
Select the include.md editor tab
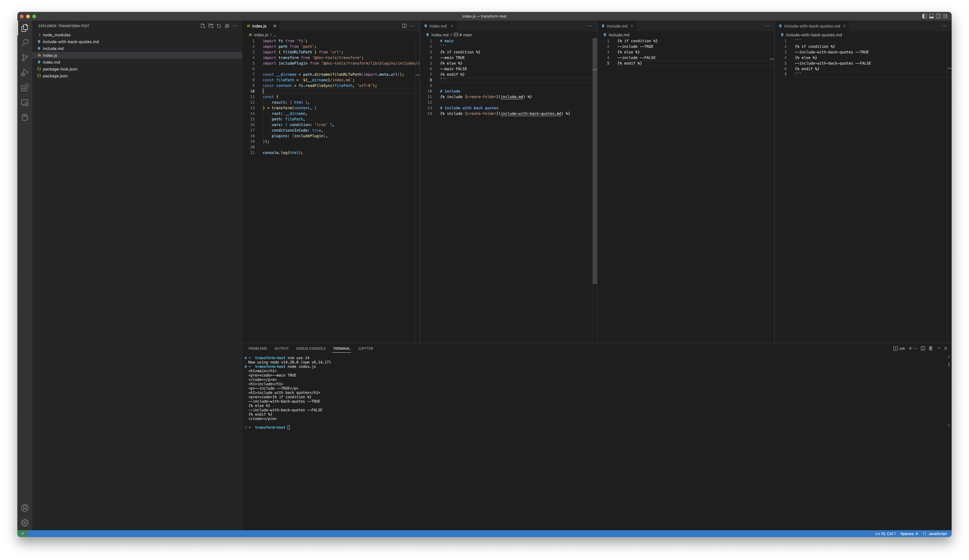point(617,26)
